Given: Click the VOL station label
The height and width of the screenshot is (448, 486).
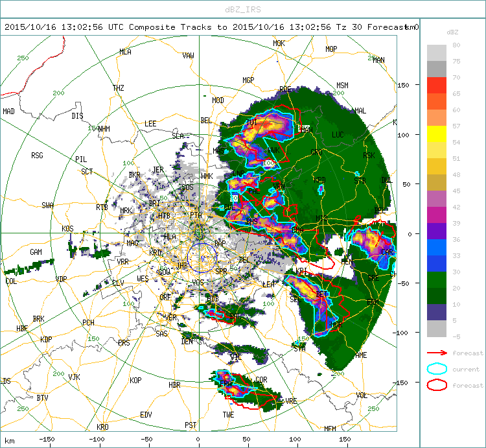Looking at the screenshot, I should click(362, 395).
